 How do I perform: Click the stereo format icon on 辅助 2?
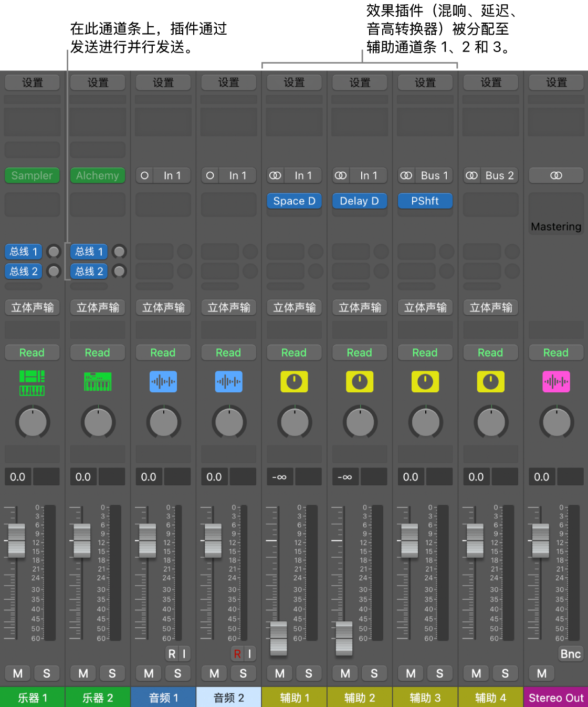(341, 175)
